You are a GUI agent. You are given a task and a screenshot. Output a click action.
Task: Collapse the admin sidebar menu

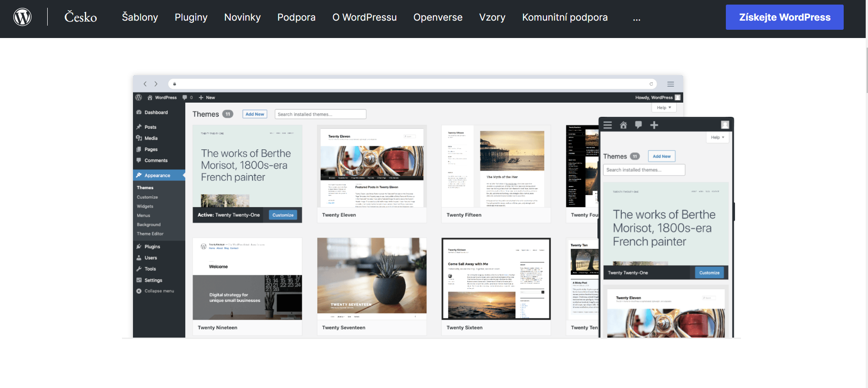point(155,291)
